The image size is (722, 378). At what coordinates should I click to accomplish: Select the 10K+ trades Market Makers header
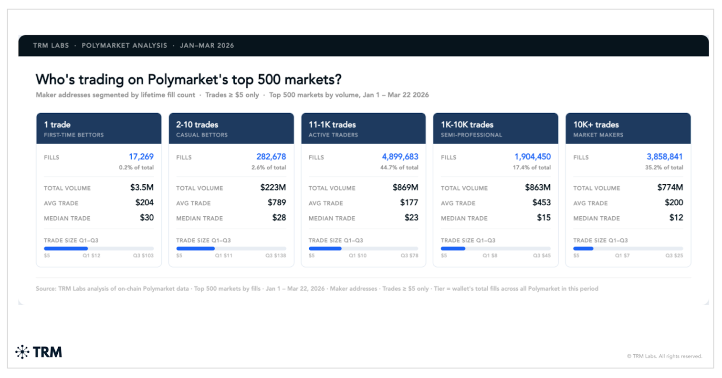click(628, 128)
